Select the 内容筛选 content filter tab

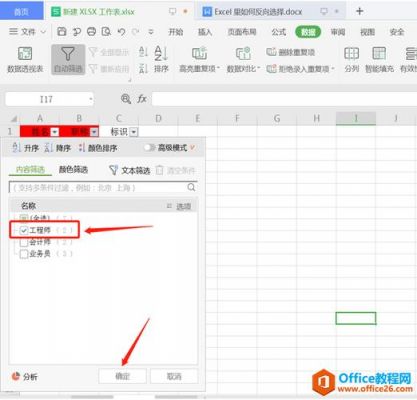[x=30, y=170]
